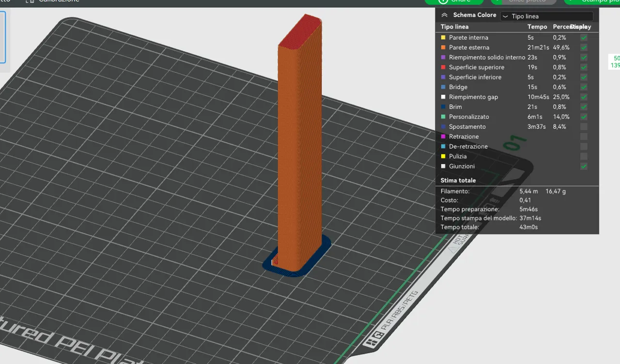Enable Spostamento travel moves display
This screenshot has height=364, width=620.
584,127
